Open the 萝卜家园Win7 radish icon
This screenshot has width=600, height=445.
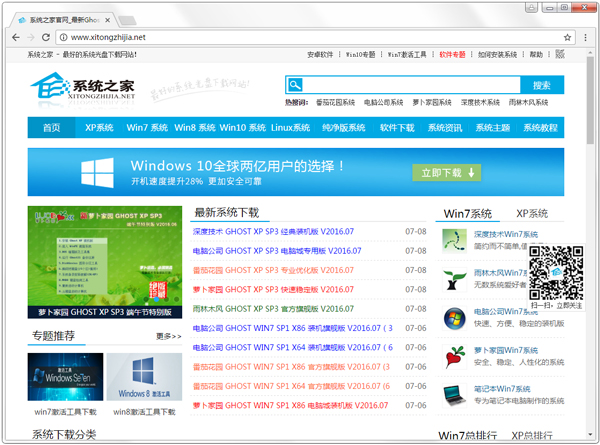454,357
